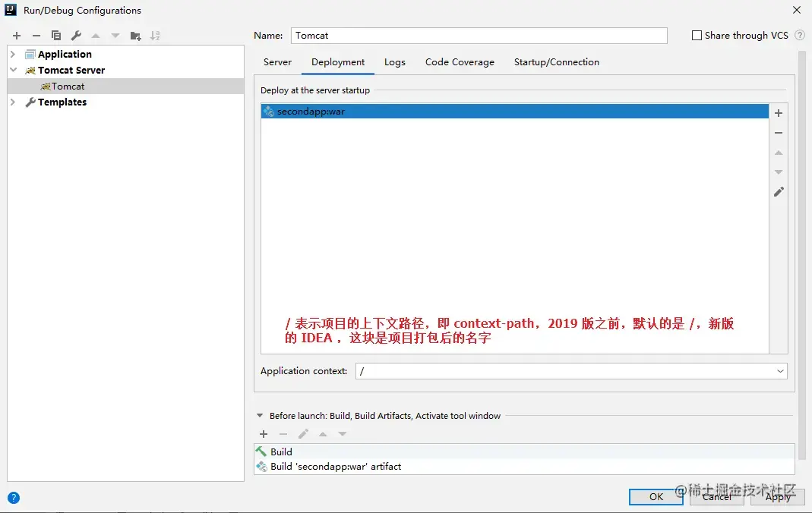
Task: Open the help icon at bottom left
Action: tap(14, 498)
